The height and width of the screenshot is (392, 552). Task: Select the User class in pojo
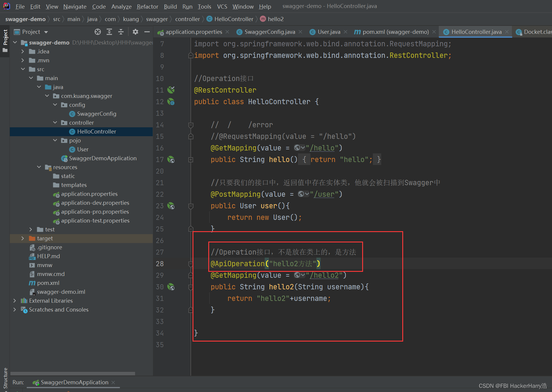click(x=83, y=150)
